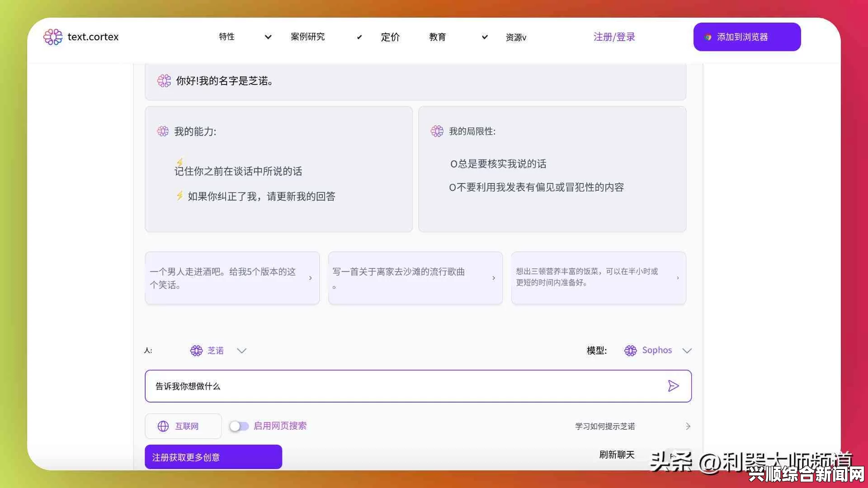Viewport: 868px width, 488px height.
Task: Go to the 定价 page
Action: pos(391,37)
